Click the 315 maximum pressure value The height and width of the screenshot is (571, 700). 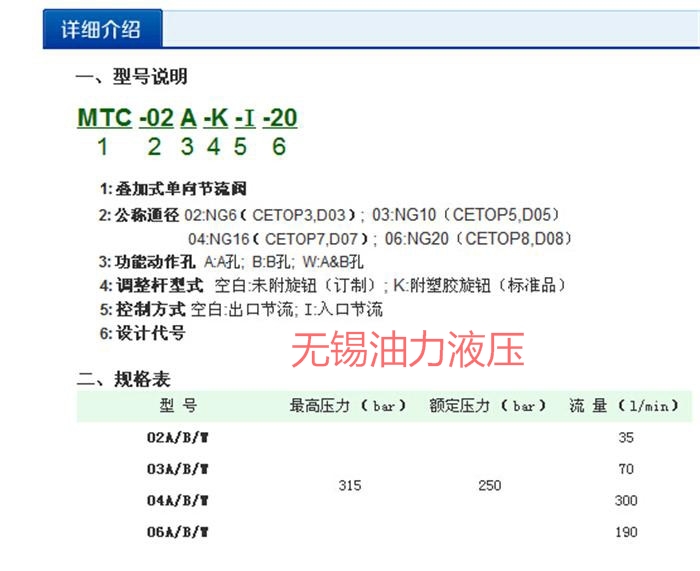(x=350, y=485)
